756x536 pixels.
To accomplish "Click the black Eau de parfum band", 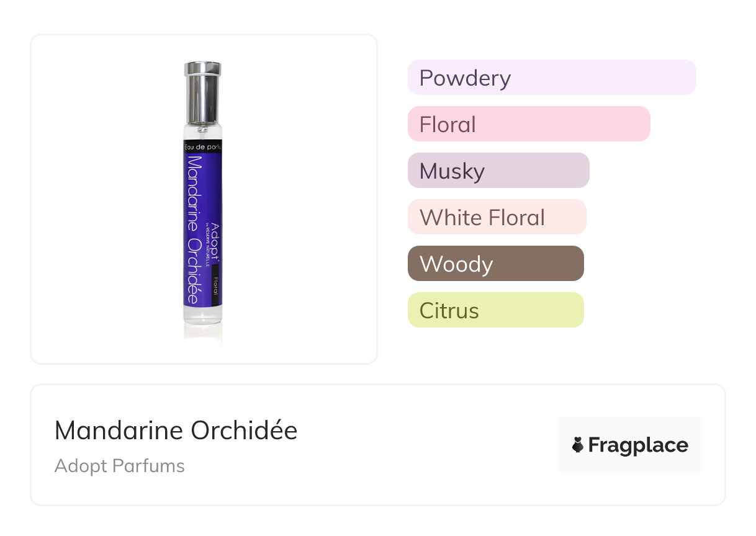I will 202,146.
